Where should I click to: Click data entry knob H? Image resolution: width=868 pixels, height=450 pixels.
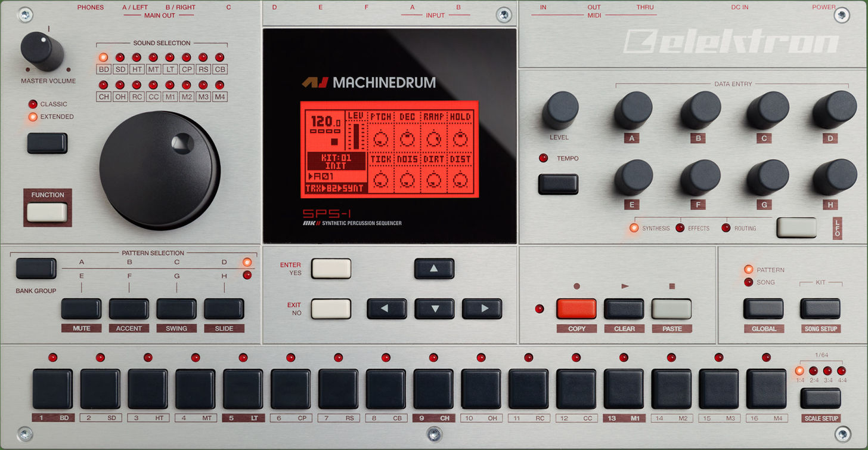(x=835, y=177)
